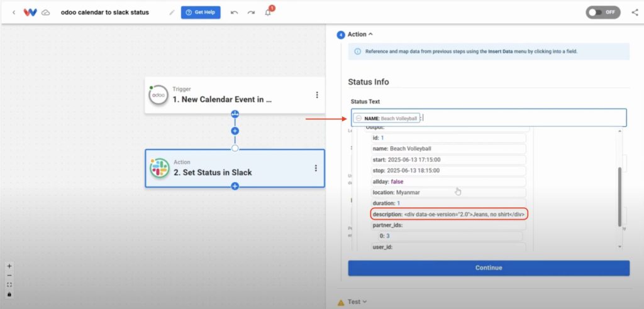Image resolution: width=644 pixels, height=309 pixels.
Task: Select the start: 2025-06-13 17:15:00 item
Action: (x=448, y=160)
